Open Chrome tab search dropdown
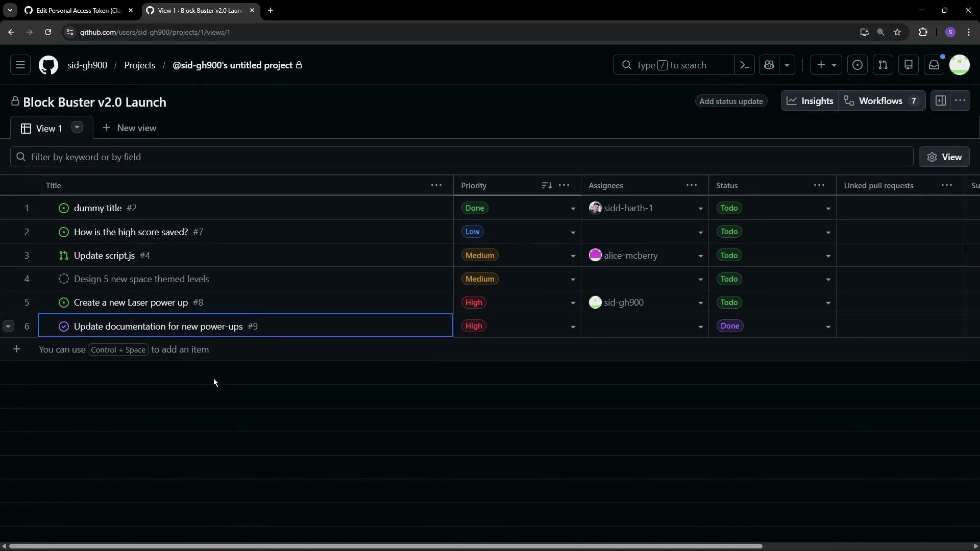The height and width of the screenshot is (551, 980). coord(10,10)
